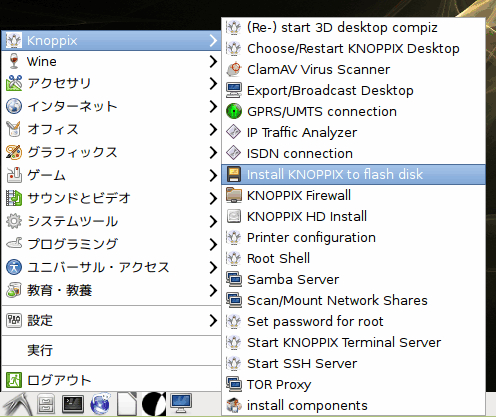Click the LXDE start menu button
The image size is (496, 417).
coord(17,404)
